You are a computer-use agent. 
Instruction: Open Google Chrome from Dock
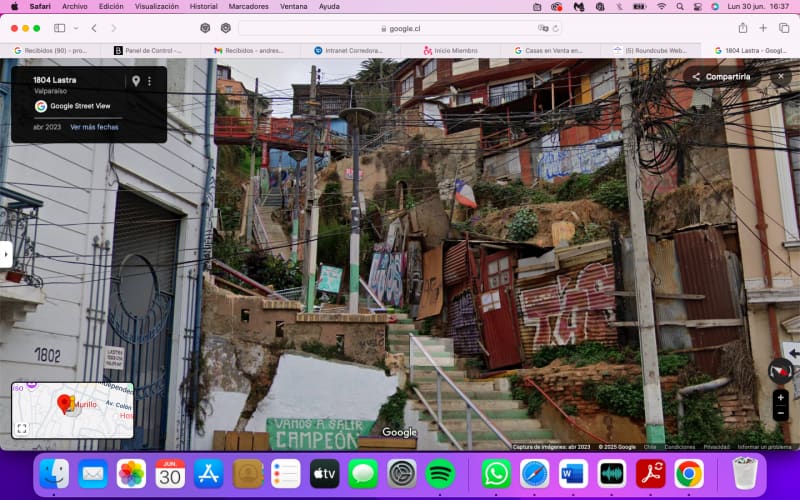(x=689, y=474)
